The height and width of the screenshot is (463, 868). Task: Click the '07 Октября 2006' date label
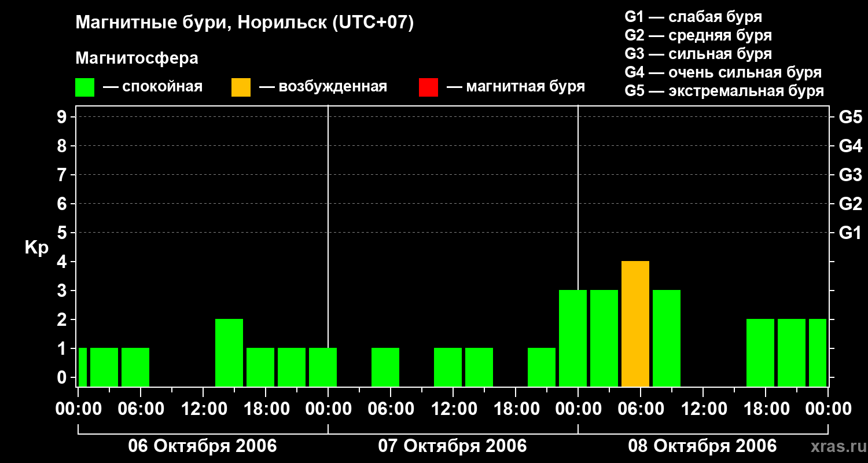click(x=453, y=446)
